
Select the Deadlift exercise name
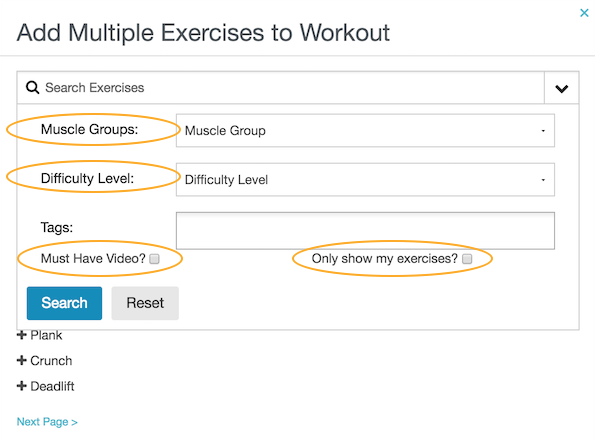click(x=52, y=386)
